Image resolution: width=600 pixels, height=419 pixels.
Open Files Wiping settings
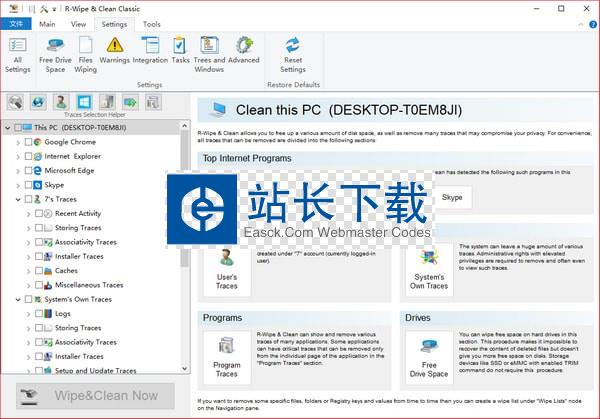pyautogui.click(x=85, y=55)
